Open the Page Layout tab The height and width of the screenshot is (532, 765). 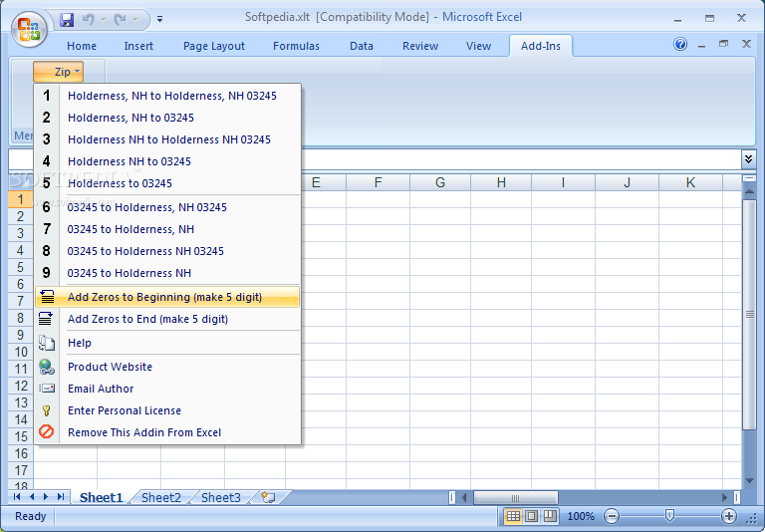(x=214, y=46)
